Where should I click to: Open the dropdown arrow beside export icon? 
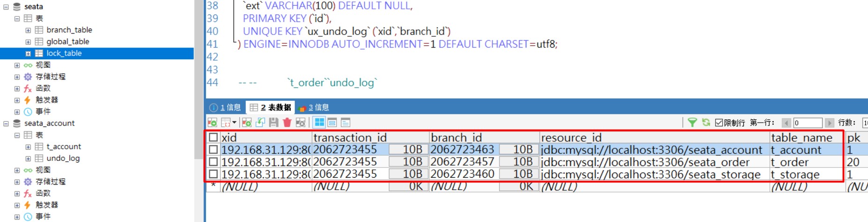(234, 122)
